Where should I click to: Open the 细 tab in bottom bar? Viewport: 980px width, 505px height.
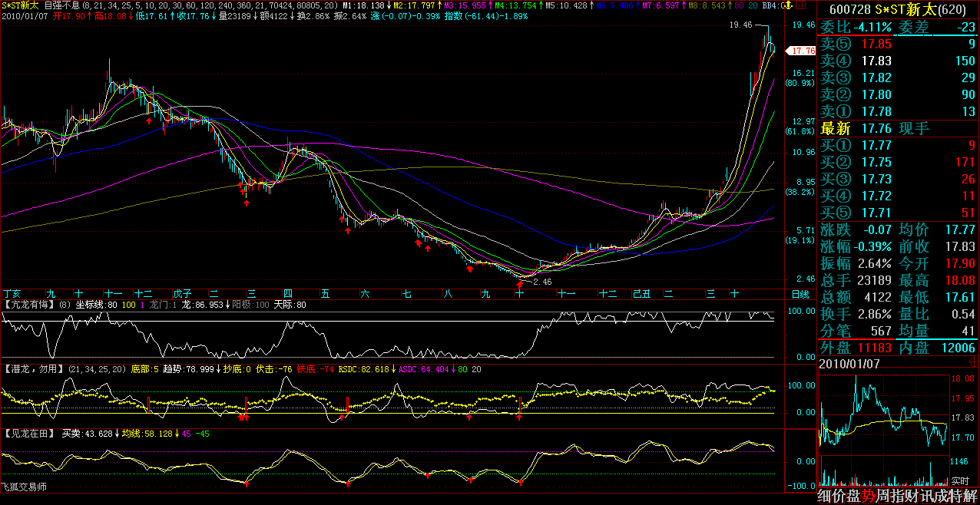pos(826,497)
